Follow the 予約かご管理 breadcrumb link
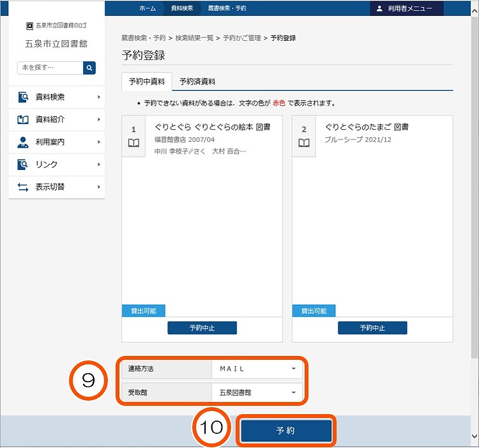Screen dimensions: 479x448 241,38
